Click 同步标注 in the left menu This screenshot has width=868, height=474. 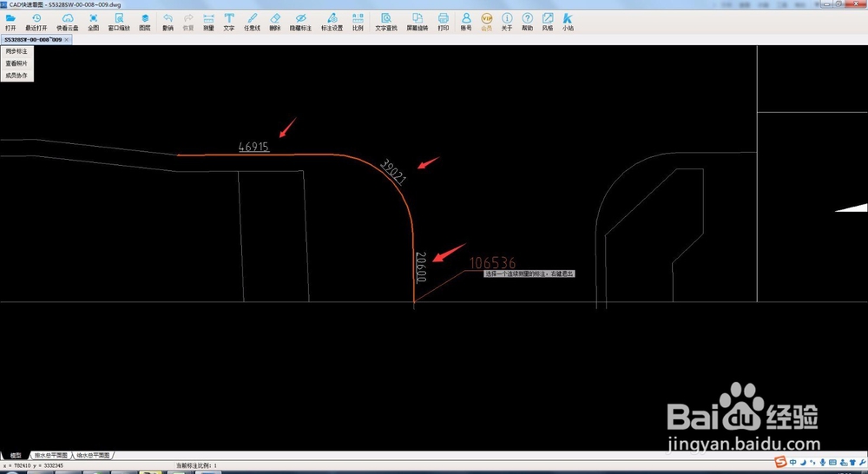(x=16, y=51)
